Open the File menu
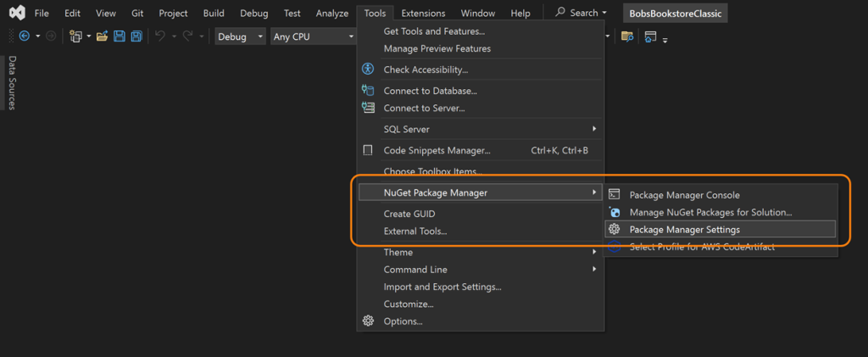Screen dimensions: 868x357 pyautogui.click(x=42, y=13)
